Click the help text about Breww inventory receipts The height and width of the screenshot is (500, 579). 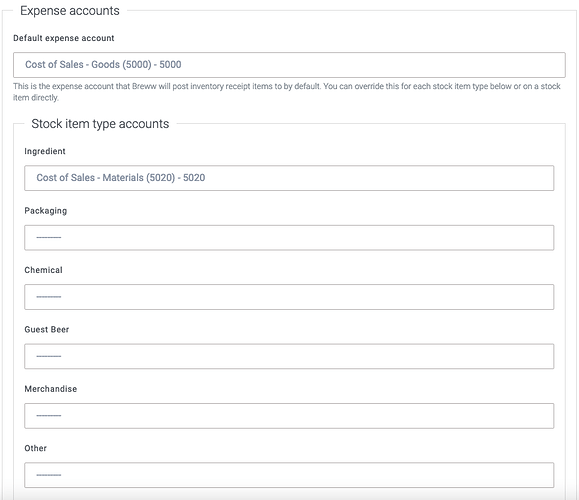pyautogui.click(x=287, y=92)
